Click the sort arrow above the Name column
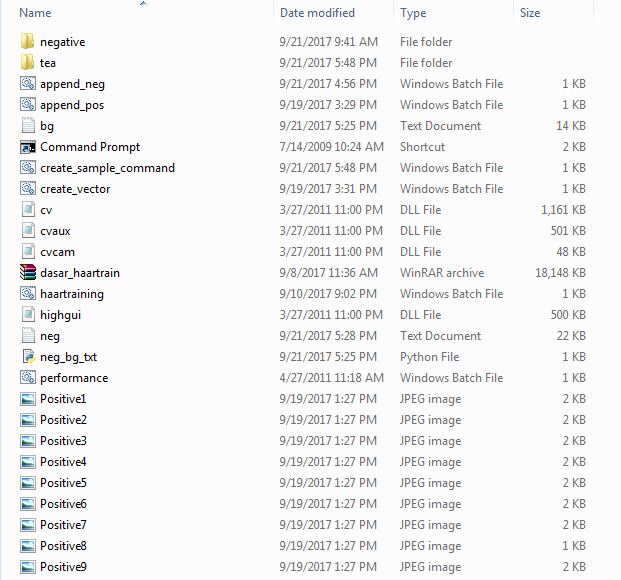Image resolution: width=621 pixels, height=580 pixels. tap(143, 3)
